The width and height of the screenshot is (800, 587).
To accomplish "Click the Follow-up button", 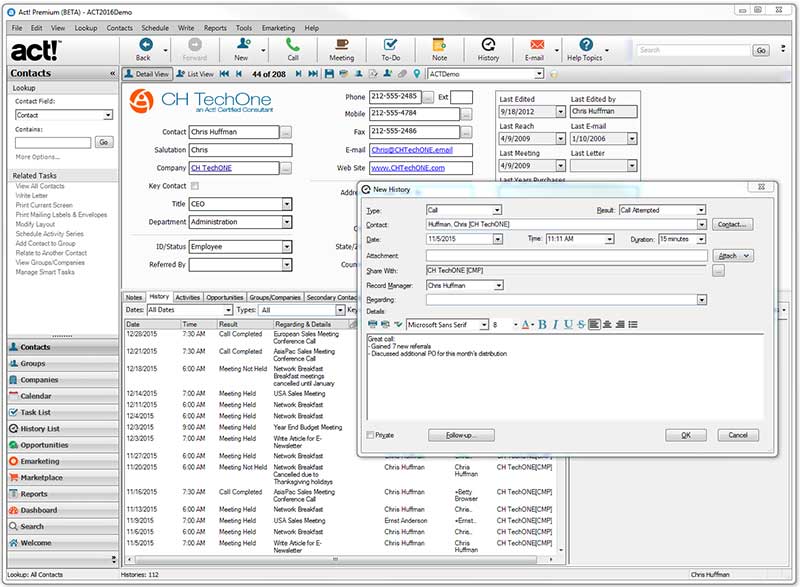I will (461, 435).
